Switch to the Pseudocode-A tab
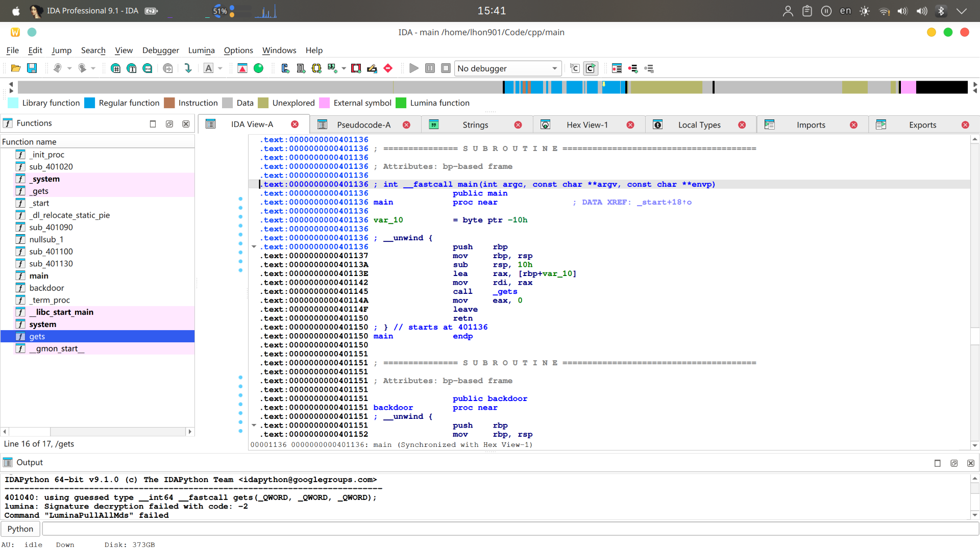 point(363,125)
